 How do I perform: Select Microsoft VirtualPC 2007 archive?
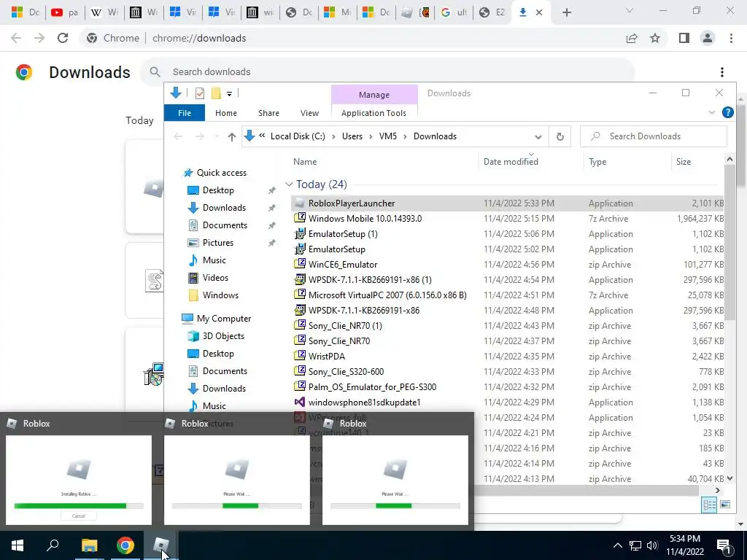click(x=507, y=295)
